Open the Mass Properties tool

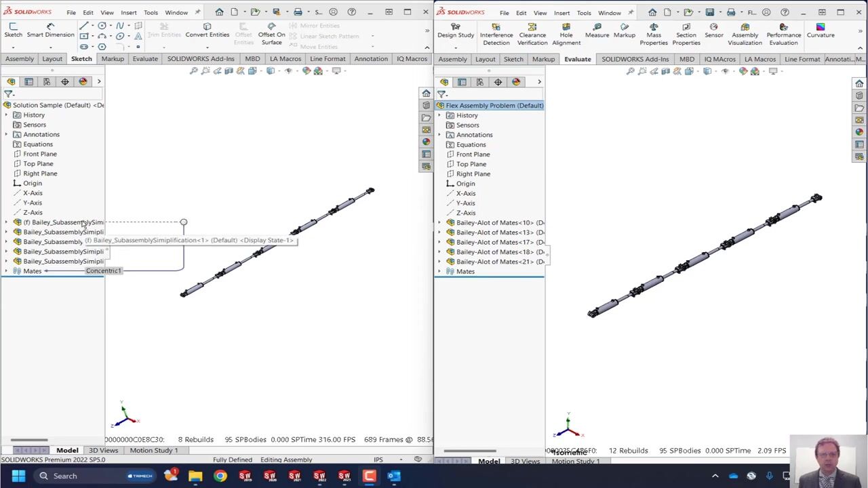click(654, 34)
